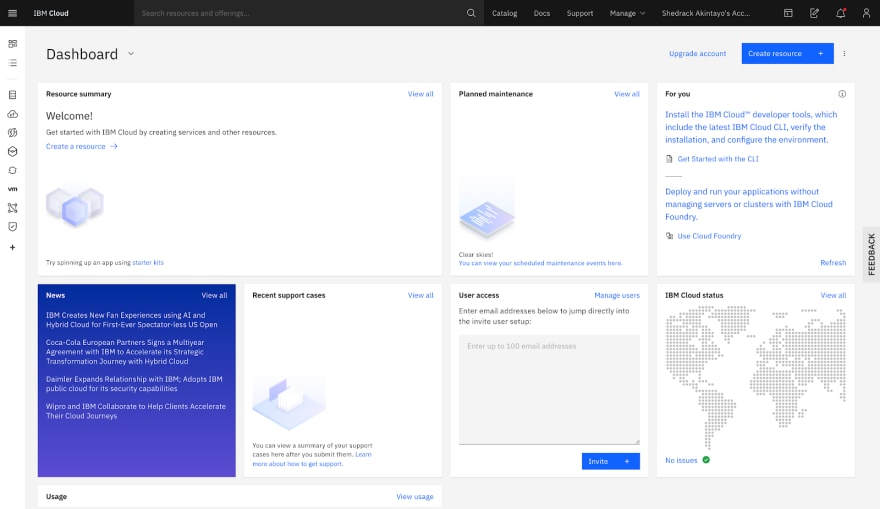Open the Wipro and IBM Collaborate news item
Image resolution: width=880 pixels, height=509 pixels.
(136, 411)
